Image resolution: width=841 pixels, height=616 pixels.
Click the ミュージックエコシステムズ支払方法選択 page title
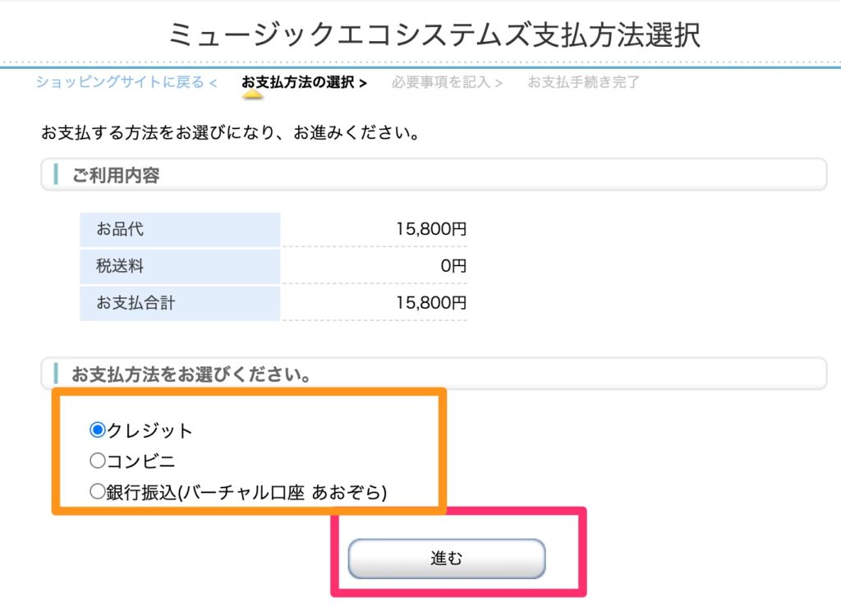point(434,34)
